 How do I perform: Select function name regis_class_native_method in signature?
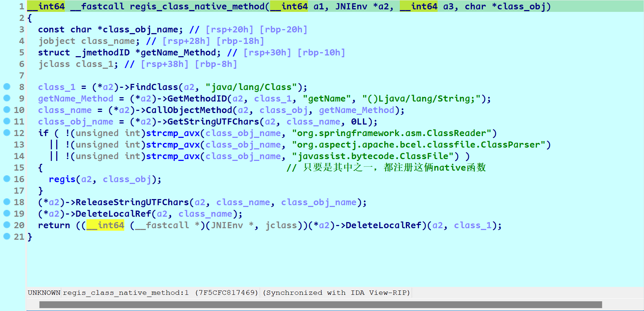[x=197, y=6]
